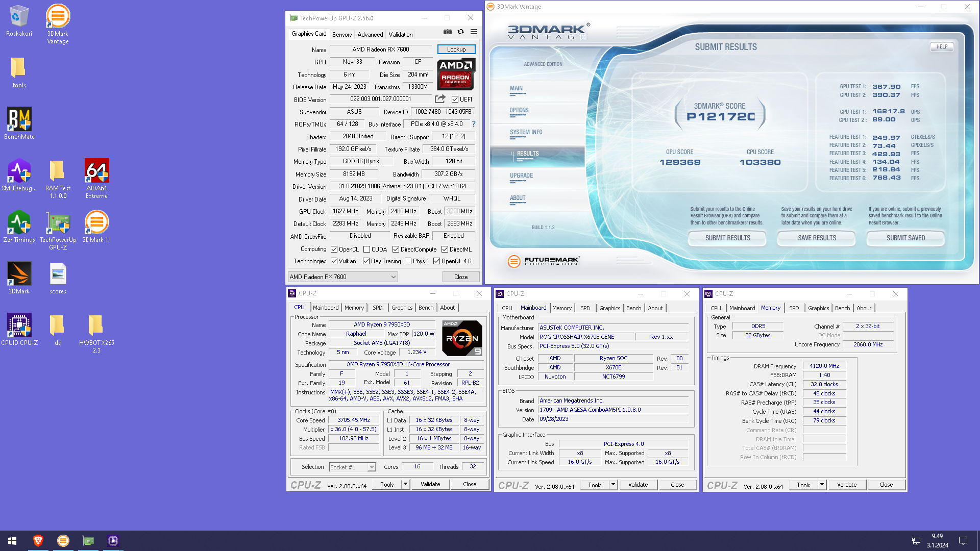Screen dimensions: 980x551
Task: Click the SUBMIT SAVED button
Action: click(905, 238)
